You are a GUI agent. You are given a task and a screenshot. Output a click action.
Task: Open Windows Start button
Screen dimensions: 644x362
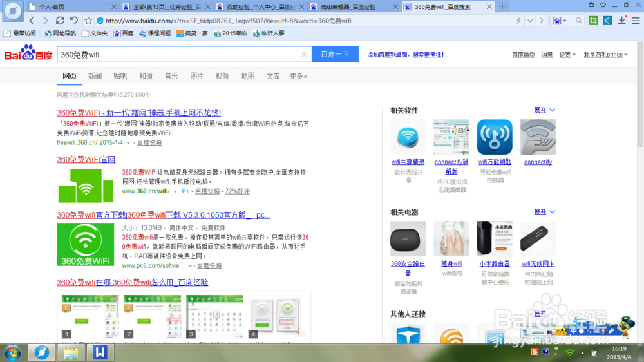tap(13, 352)
